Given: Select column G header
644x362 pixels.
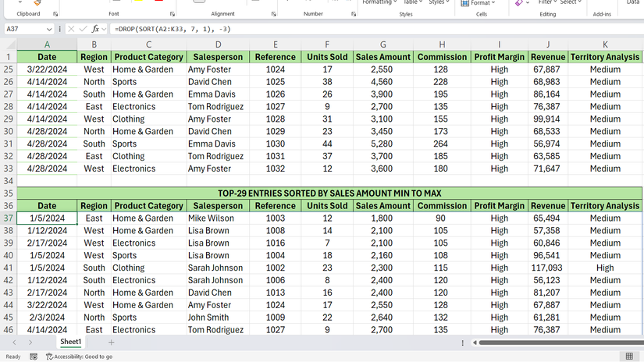Looking at the screenshot, I should tap(382, 44).
